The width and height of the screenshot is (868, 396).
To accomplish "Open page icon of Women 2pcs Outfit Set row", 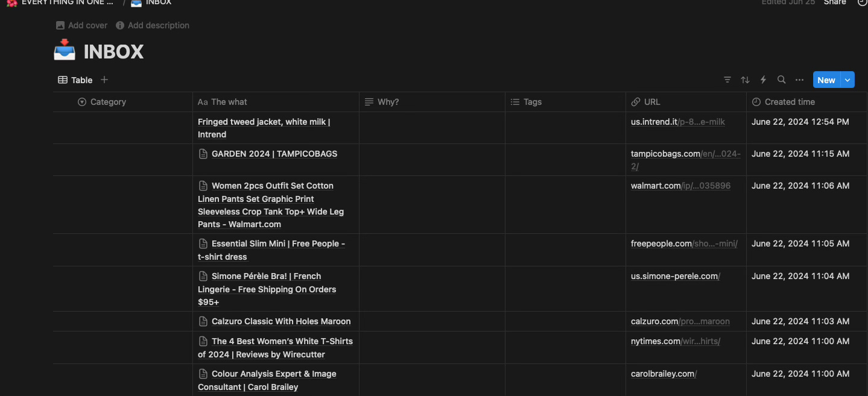I will (x=203, y=186).
